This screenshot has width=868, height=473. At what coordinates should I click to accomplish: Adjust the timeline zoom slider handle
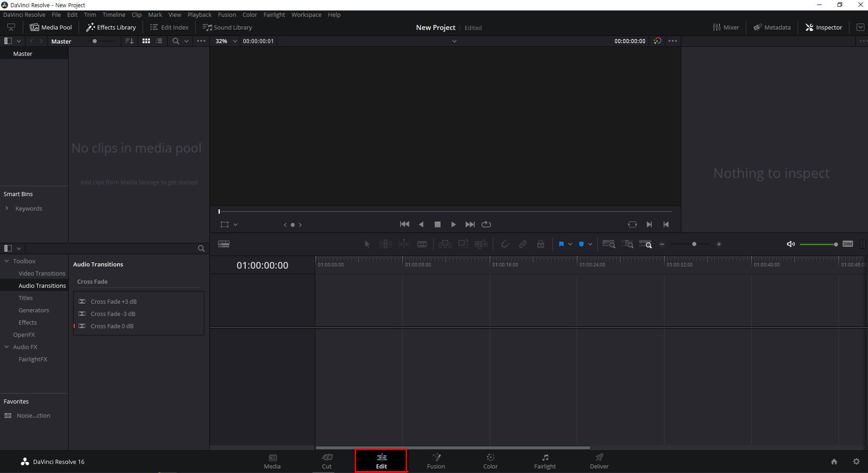[694, 244]
